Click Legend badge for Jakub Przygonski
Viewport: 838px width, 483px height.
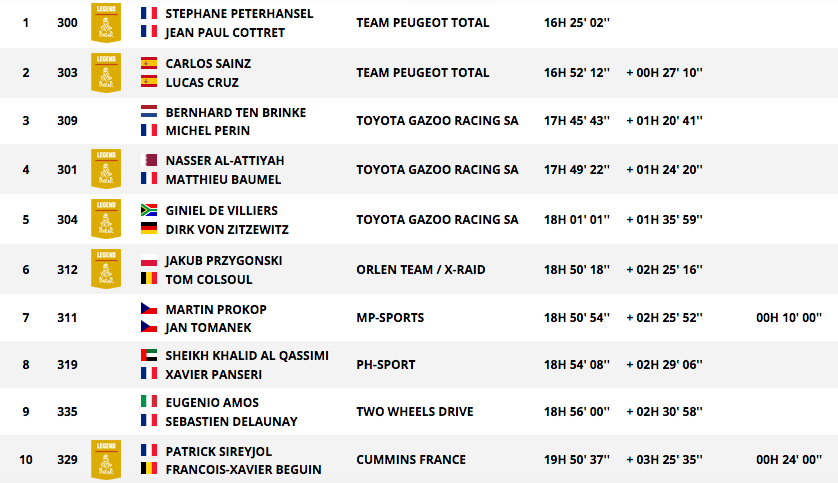click(x=106, y=269)
